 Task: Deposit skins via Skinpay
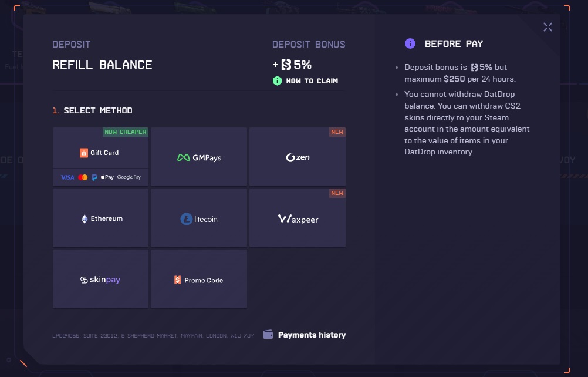[100, 280]
